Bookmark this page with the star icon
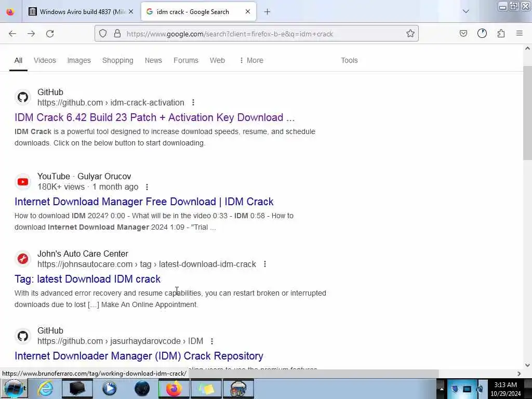Image resolution: width=532 pixels, height=399 pixels. [410, 34]
